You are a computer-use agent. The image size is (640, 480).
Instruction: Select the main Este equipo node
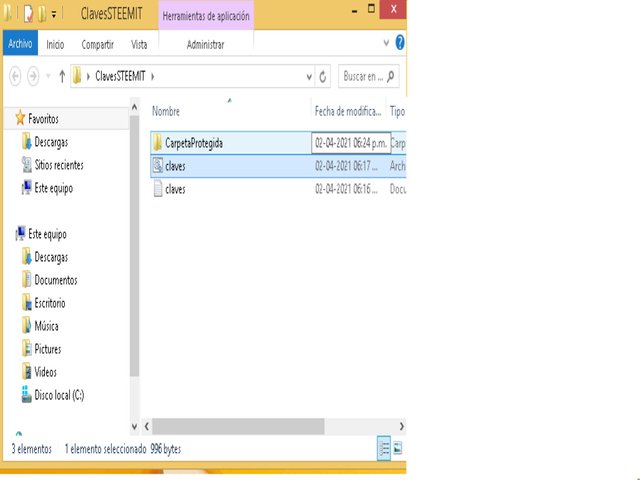47,234
